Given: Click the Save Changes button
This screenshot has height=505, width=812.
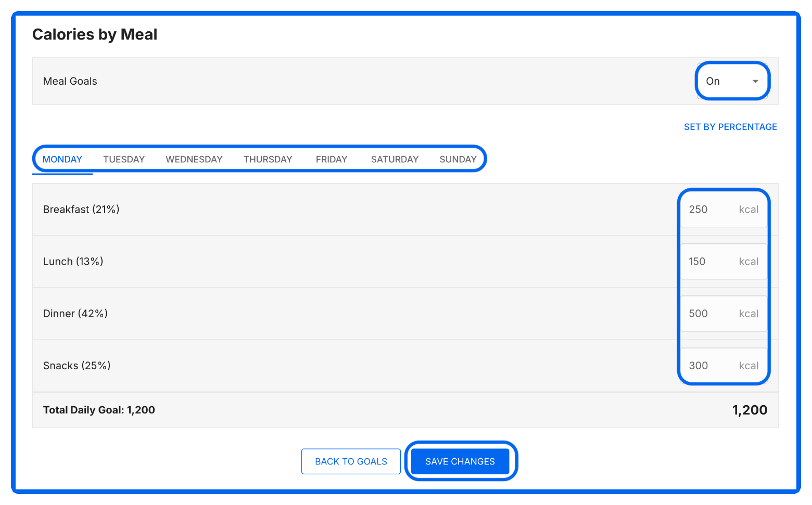Looking at the screenshot, I should (460, 461).
